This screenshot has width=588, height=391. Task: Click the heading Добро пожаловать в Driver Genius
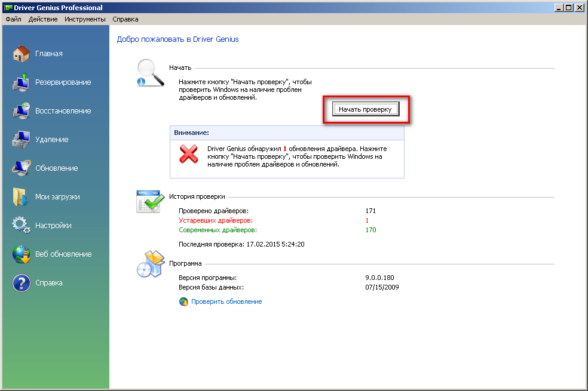[x=177, y=39]
